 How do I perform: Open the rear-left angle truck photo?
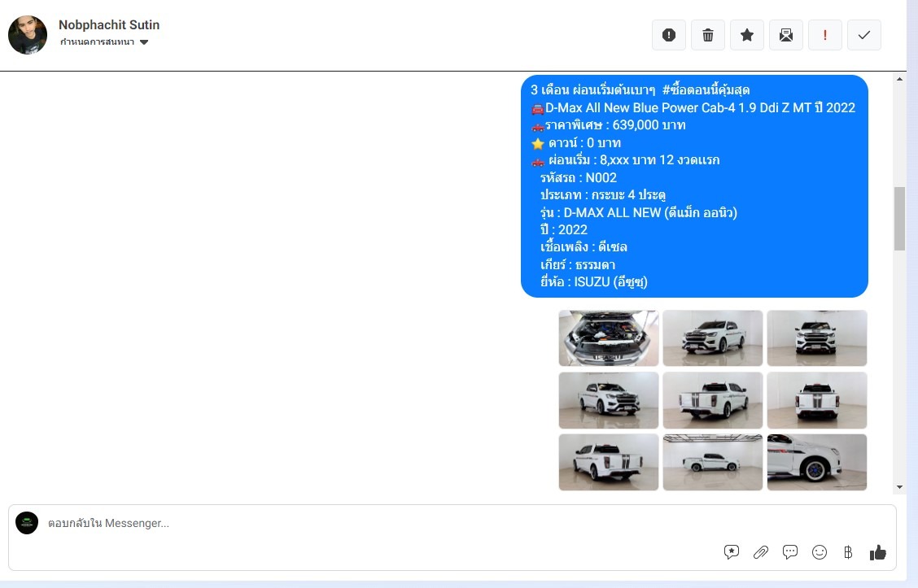[608, 462]
